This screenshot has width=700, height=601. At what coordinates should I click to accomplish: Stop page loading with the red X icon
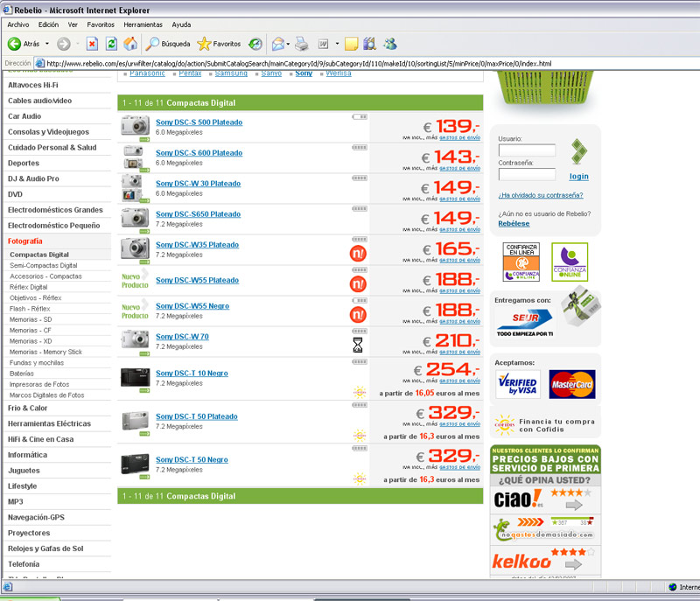click(92, 44)
